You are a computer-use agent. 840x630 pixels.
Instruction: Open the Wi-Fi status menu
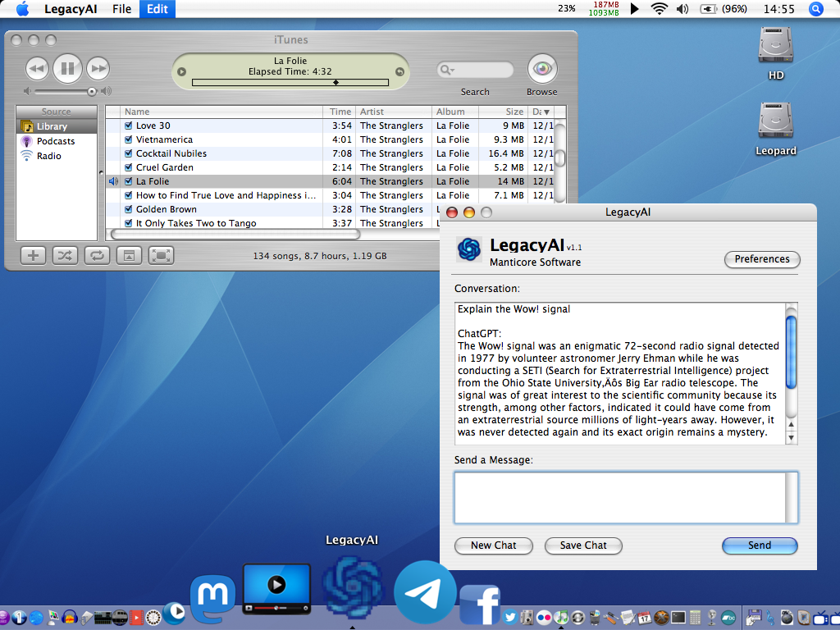point(659,8)
